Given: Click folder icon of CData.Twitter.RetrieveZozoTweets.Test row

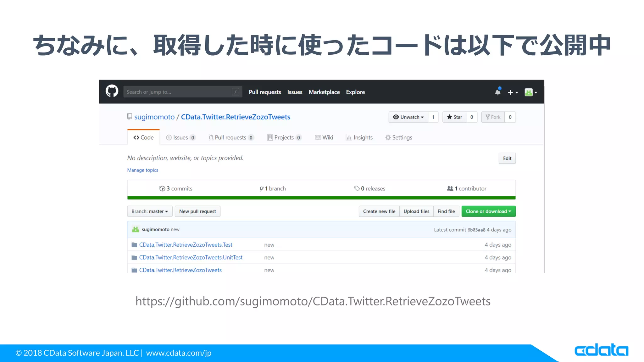Looking at the screenshot, I should click(134, 245).
